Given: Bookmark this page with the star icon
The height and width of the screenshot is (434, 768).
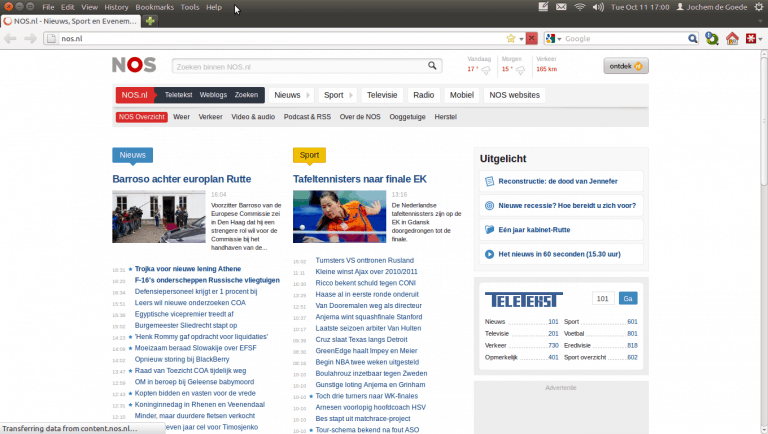Looking at the screenshot, I should pos(511,38).
